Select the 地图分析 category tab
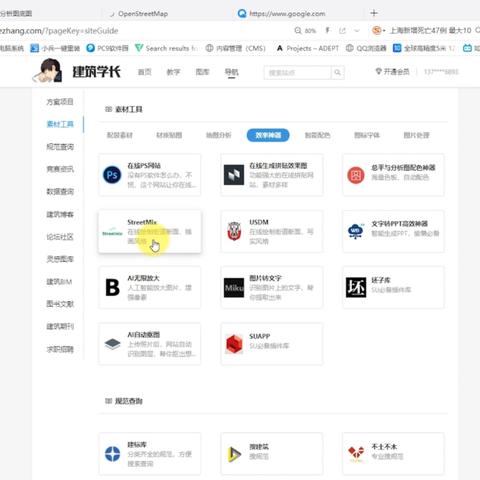The height and width of the screenshot is (480, 480). pos(218,135)
